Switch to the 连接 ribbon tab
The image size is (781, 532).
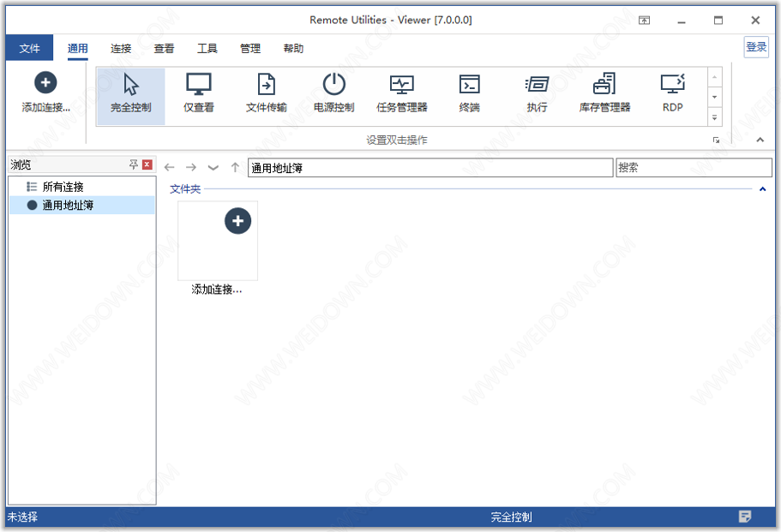pyautogui.click(x=121, y=48)
